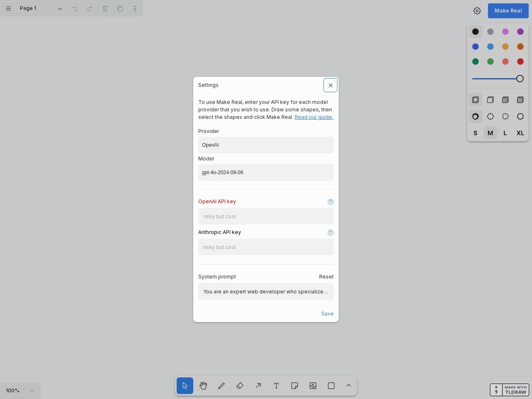Open the main hamburger menu
532x399 pixels.
pos(8,8)
